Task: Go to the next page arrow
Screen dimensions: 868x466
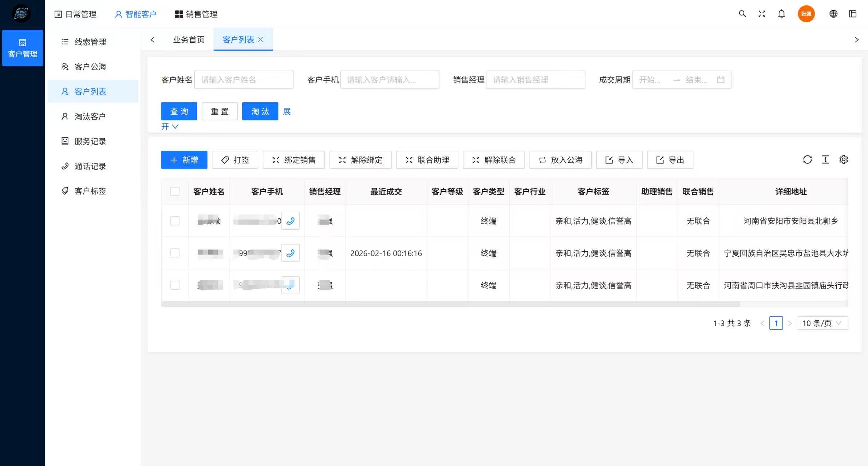Action: pyautogui.click(x=790, y=323)
